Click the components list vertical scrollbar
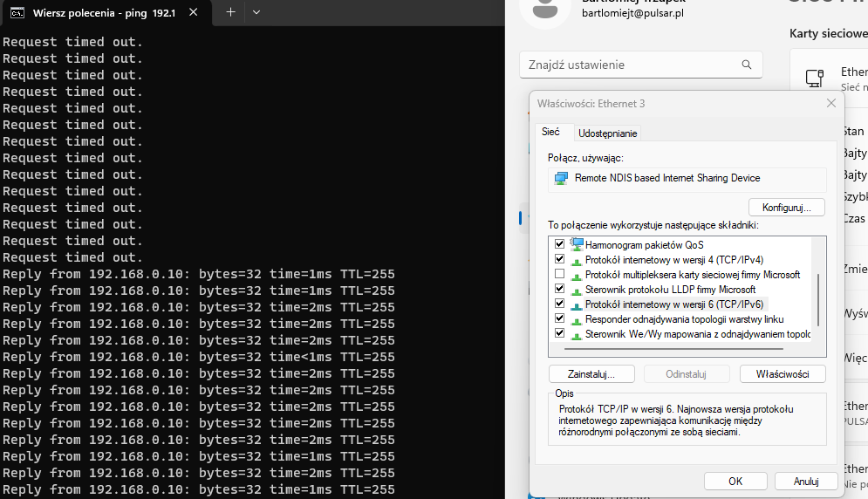This screenshot has height=499, width=868. (818, 299)
